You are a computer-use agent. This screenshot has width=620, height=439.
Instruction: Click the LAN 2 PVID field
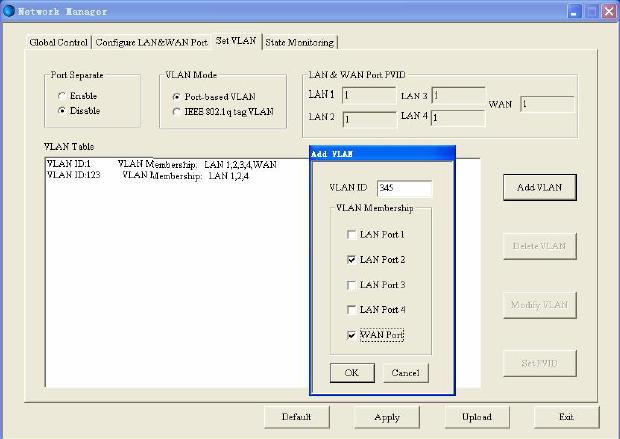369,119
